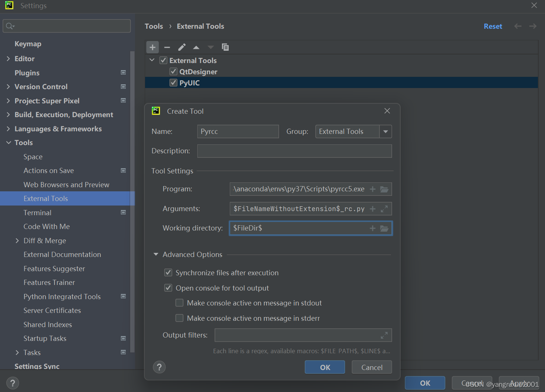Click Cancel in Create Tool dialog
This screenshot has width=545, height=392.
(x=372, y=367)
